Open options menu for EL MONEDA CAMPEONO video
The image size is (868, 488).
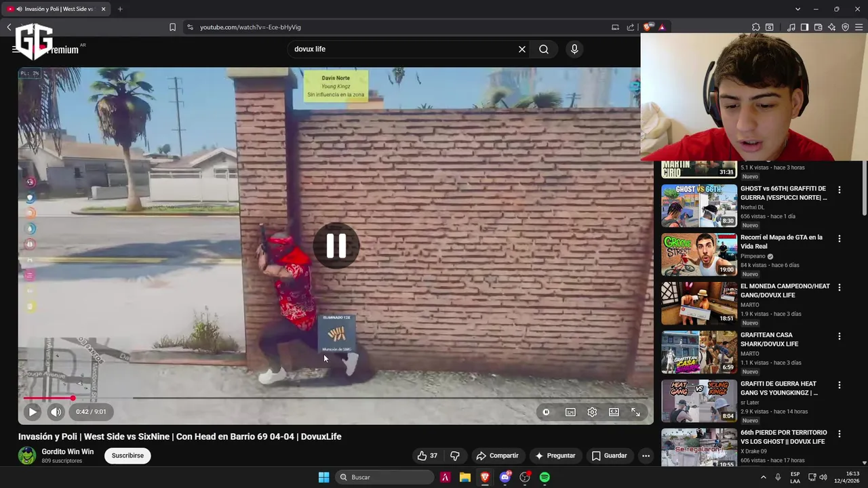[840, 287]
